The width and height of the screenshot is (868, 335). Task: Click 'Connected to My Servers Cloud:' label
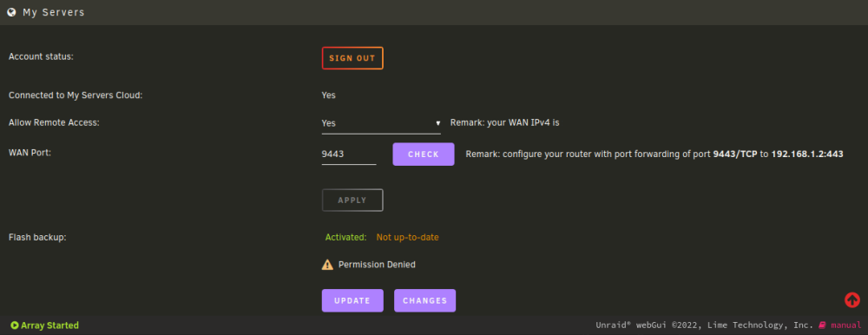pyautogui.click(x=76, y=95)
